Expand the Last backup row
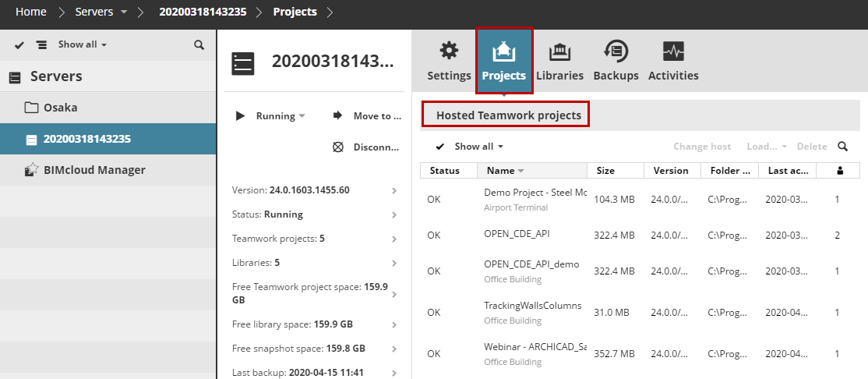 coord(315,372)
